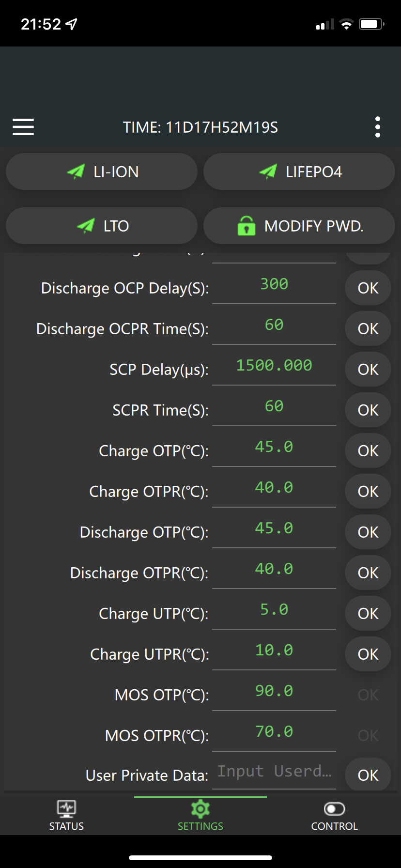Tap the User Private Data input
Viewport: 401px width, 868px height.
coord(274,771)
